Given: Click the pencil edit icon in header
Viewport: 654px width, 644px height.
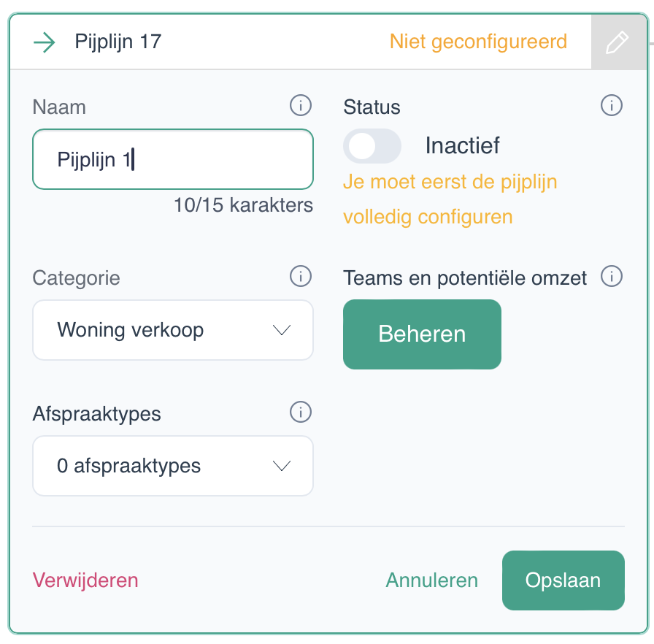Looking at the screenshot, I should tap(617, 42).
